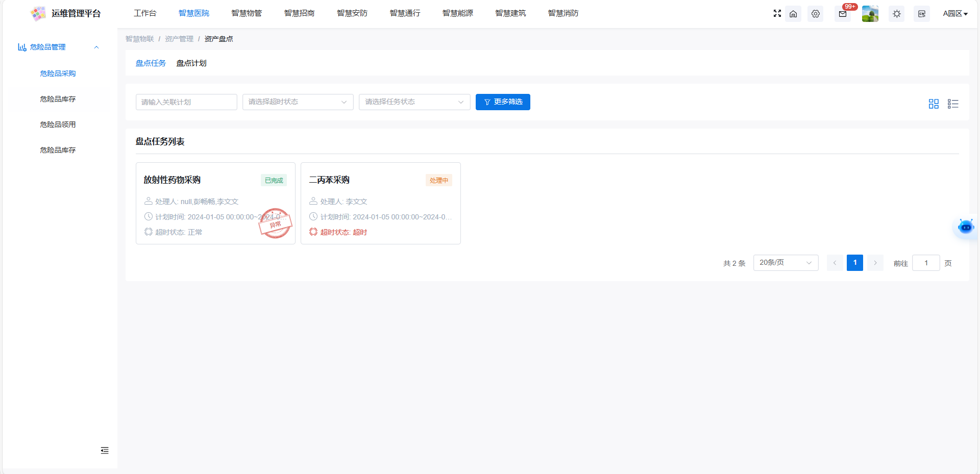
Task: Select page 1 in pagination
Action: point(855,263)
